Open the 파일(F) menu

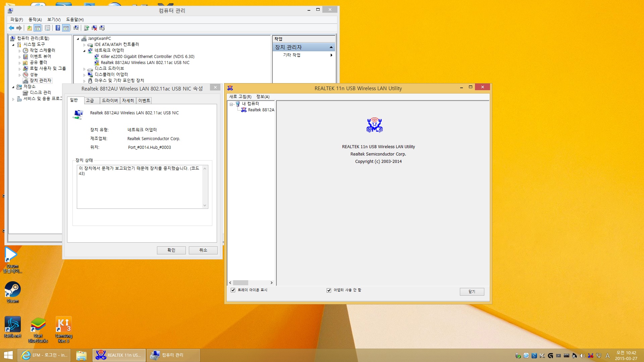[x=17, y=19]
